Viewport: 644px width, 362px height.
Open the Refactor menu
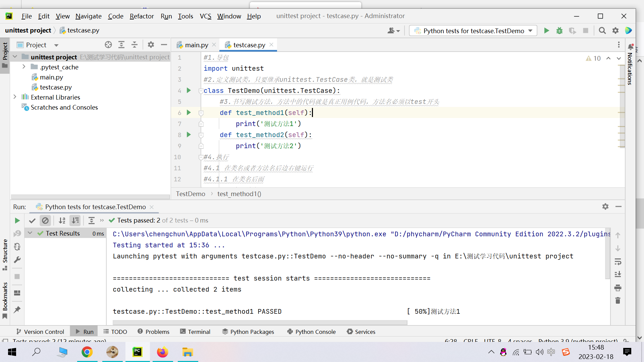[x=142, y=16]
